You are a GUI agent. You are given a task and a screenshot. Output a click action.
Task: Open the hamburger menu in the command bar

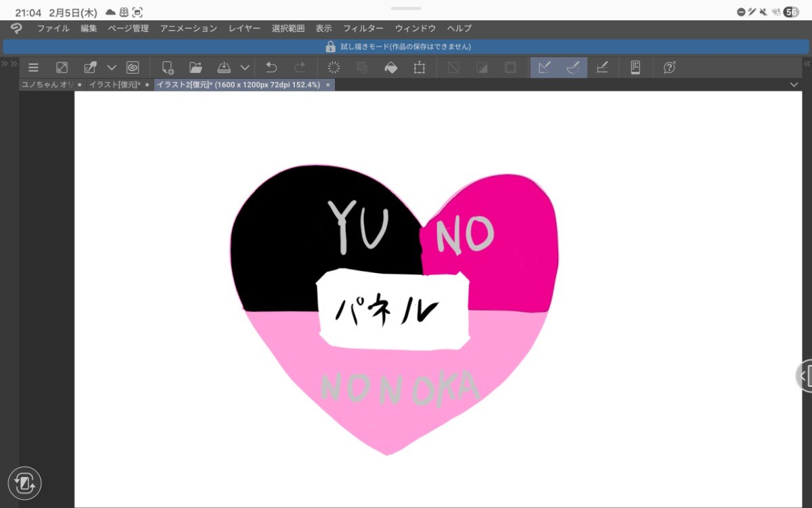(x=33, y=68)
